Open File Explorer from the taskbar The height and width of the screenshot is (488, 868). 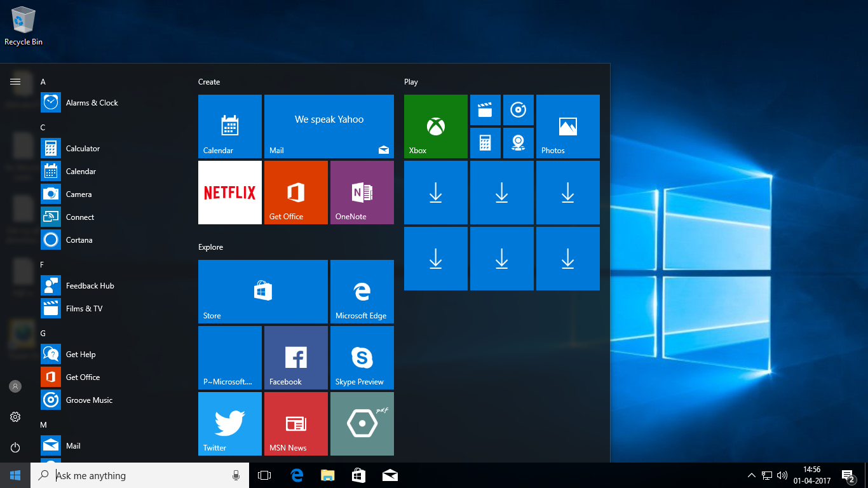(x=327, y=475)
